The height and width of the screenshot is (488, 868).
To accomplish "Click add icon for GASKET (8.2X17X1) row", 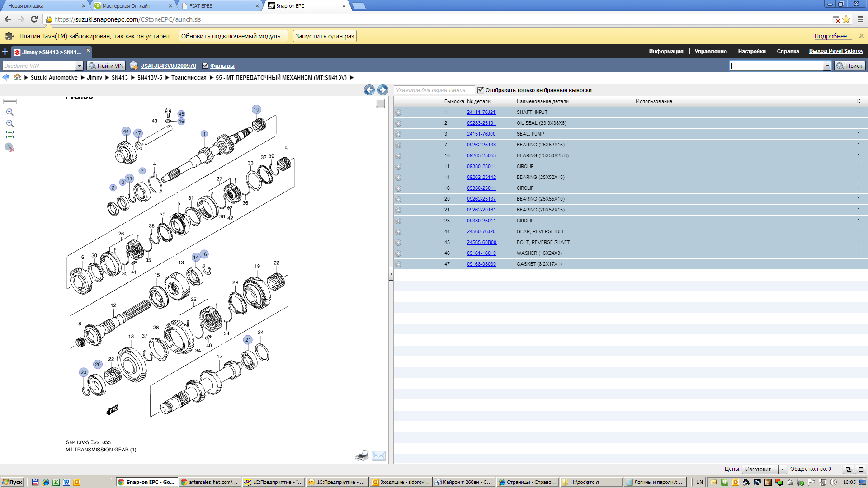I will coord(398,264).
